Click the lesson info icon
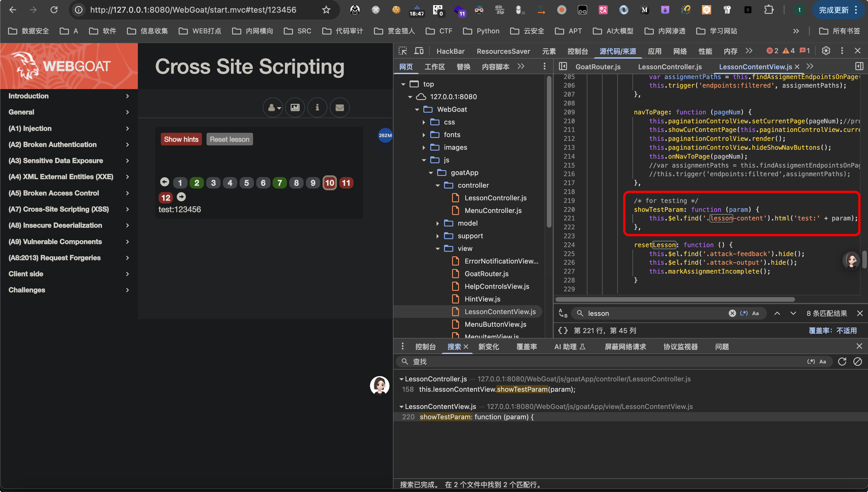Viewport: 868px width, 492px height. (x=317, y=107)
